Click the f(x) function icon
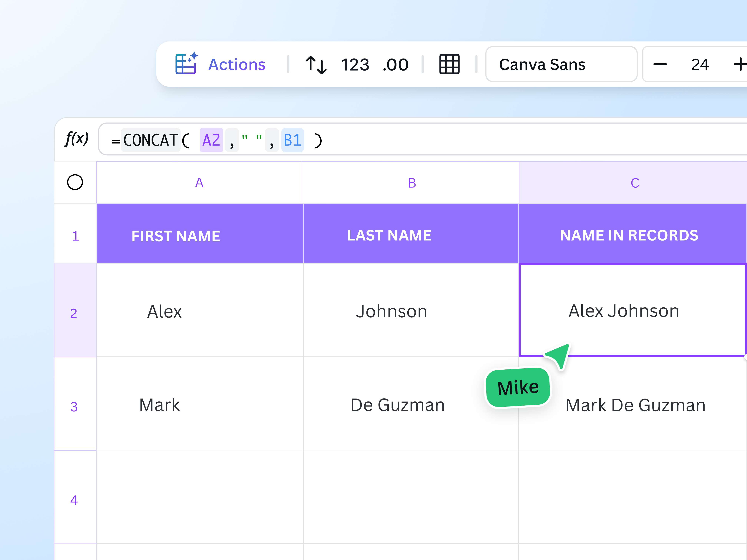Viewport: 747px width, 560px height. (x=77, y=139)
